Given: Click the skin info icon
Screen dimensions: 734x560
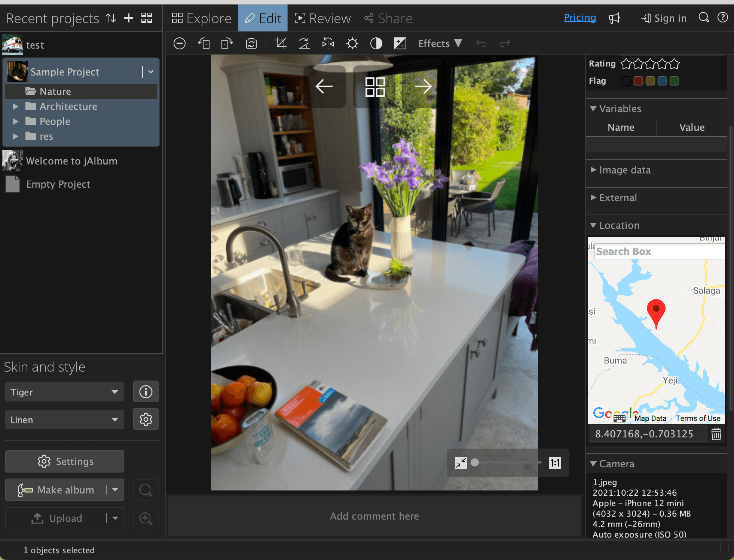Looking at the screenshot, I should coord(146,392).
